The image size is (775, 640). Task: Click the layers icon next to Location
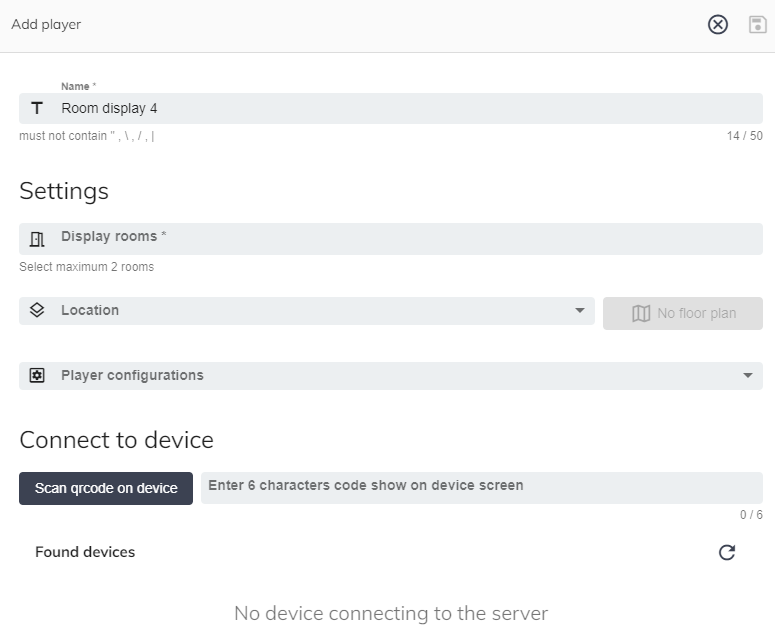[x=37, y=311]
